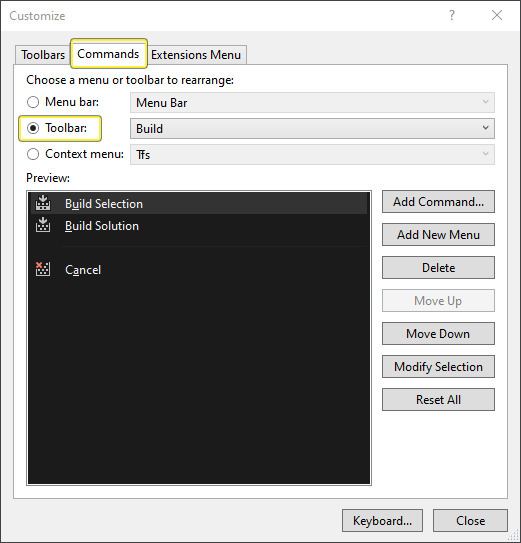Open the Build toolbar dropdown
The image size is (521, 543).
(312, 128)
